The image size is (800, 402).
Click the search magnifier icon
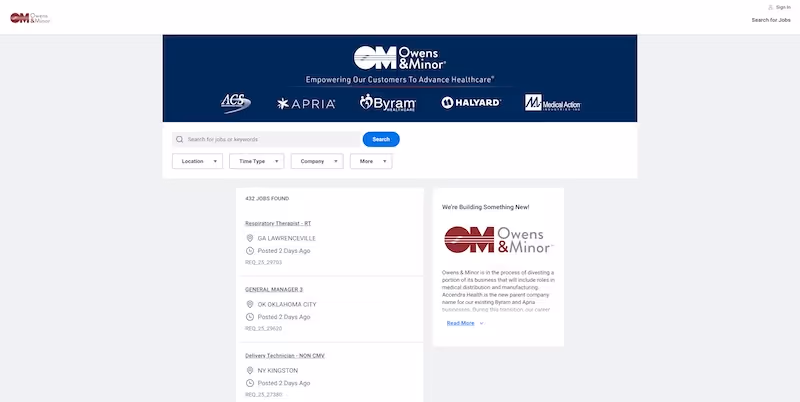click(180, 139)
